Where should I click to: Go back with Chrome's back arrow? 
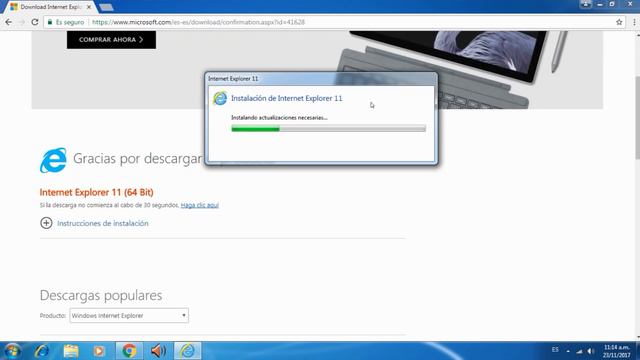pos(9,22)
